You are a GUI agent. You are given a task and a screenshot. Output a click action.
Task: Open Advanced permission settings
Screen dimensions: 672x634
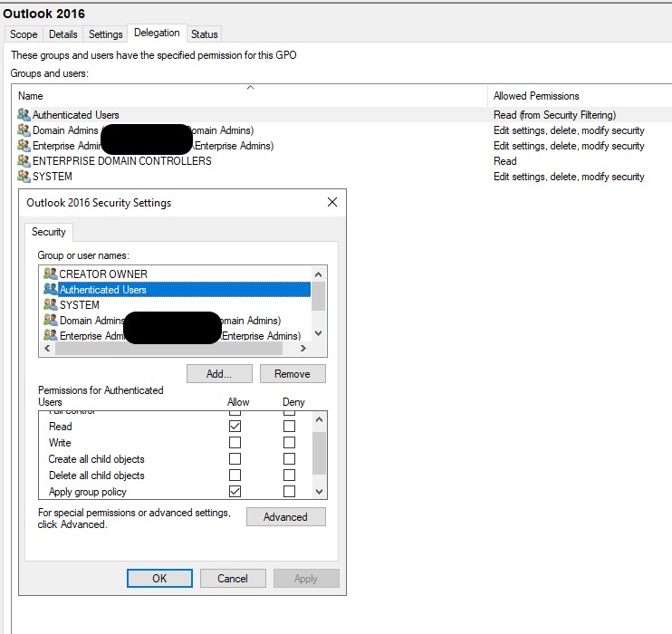(286, 517)
